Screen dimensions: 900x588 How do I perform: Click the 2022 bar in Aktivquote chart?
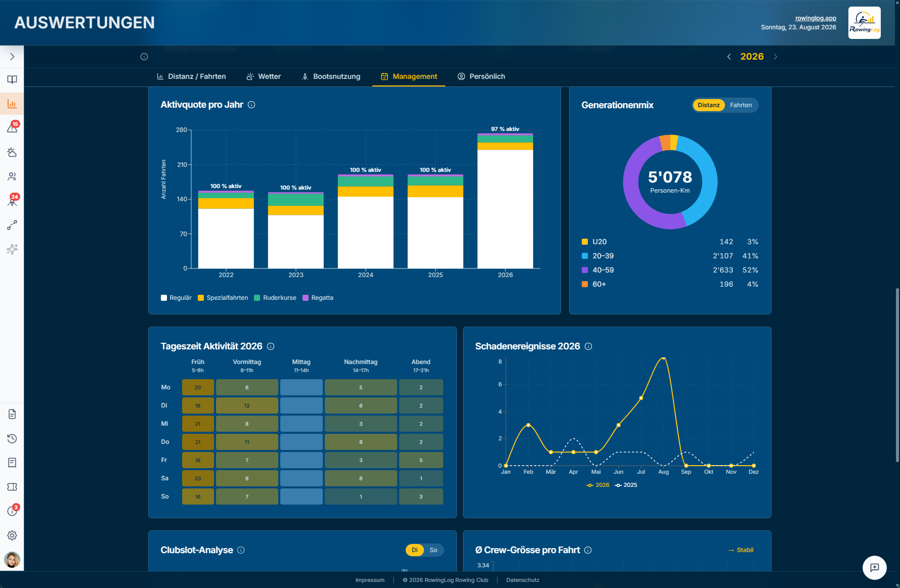226,230
